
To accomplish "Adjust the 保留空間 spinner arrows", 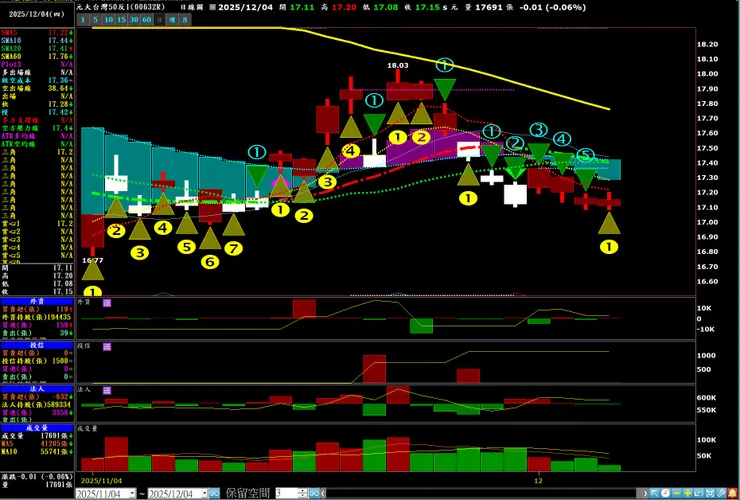I will [303, 493].
